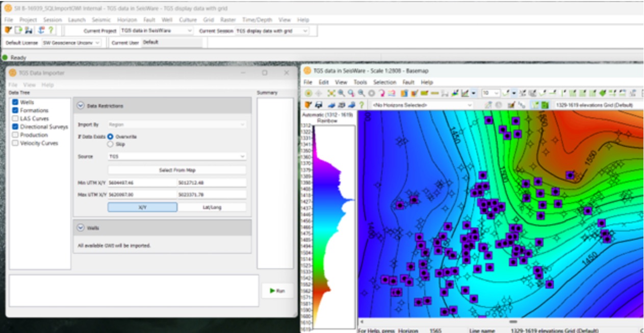The height and width of the screenshot is (333, 644).
Task: Open the Culture menu
Action: [188, 19]
